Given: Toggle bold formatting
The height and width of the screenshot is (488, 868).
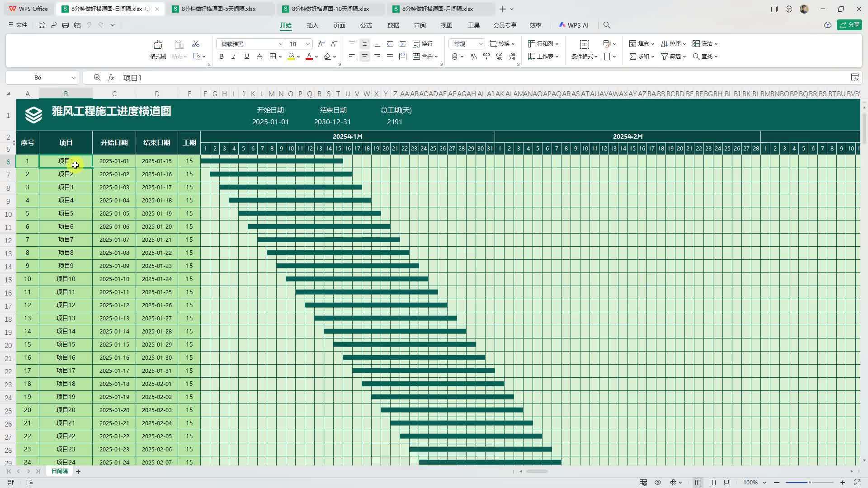Looking at the screenshot, I should (x=221, y=56).
